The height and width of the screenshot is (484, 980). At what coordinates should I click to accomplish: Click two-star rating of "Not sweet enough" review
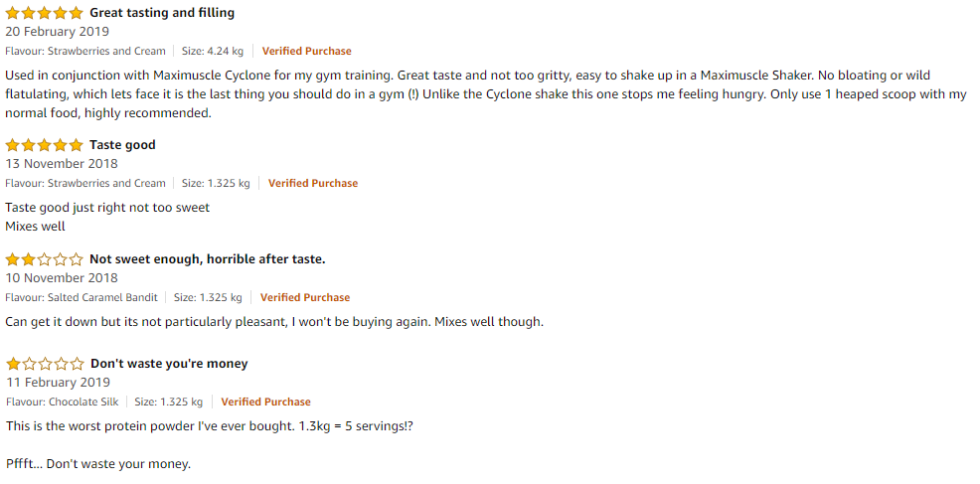[44, 259]
